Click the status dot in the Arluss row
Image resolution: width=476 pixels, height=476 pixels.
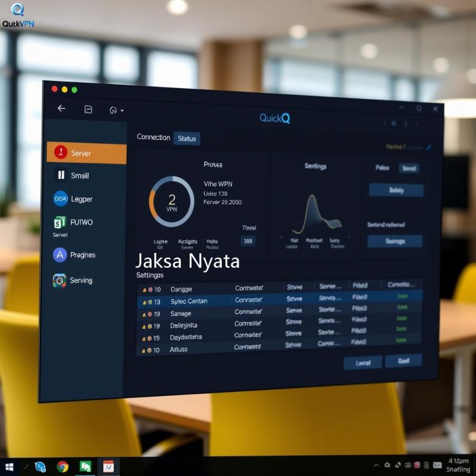(149, 350)
